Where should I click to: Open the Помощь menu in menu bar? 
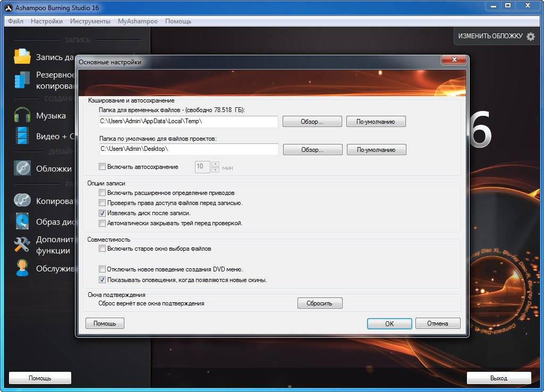(178, 21)
